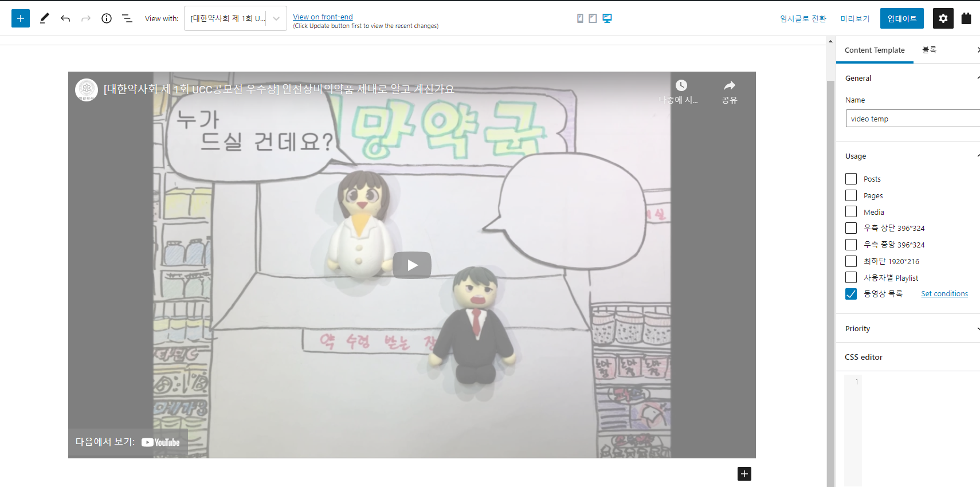This screenshot has width=980, height=487.
Task: Show the block list view
Action: pos(127,18)
